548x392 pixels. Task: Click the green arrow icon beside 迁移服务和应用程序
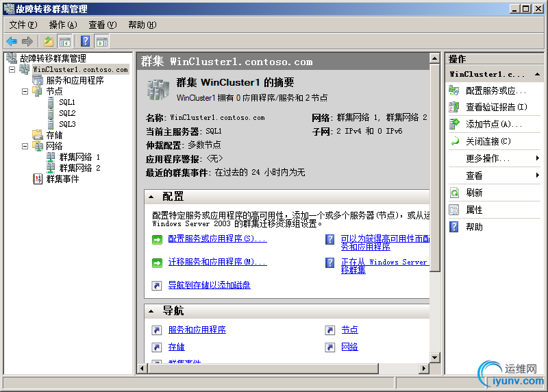pyautogui.click(x=158, y=262)
